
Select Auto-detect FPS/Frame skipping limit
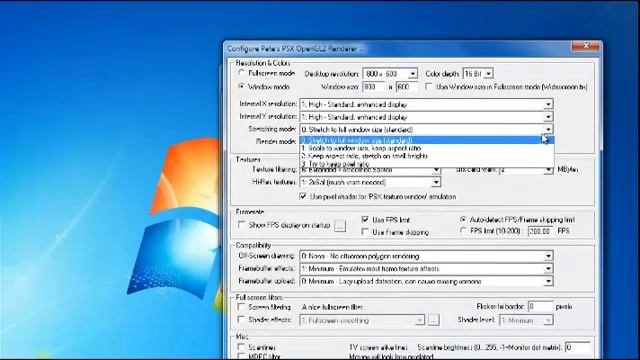pos(463,220)
